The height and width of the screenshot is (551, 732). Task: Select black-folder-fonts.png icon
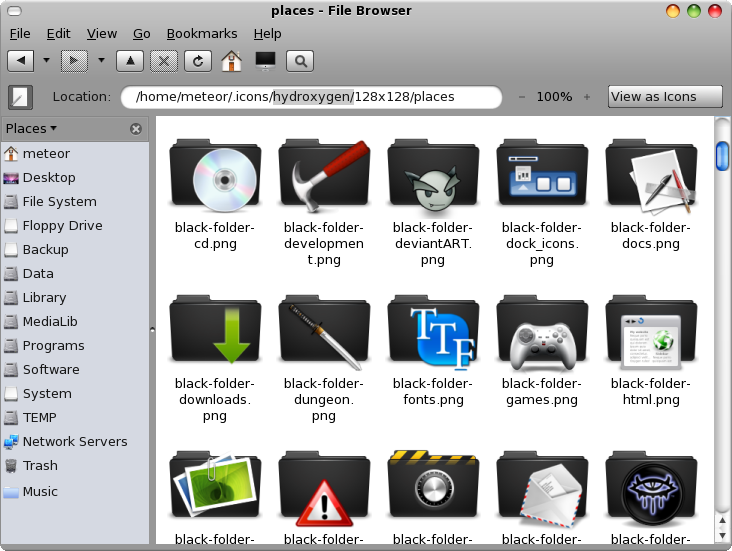tap(433, 331)
